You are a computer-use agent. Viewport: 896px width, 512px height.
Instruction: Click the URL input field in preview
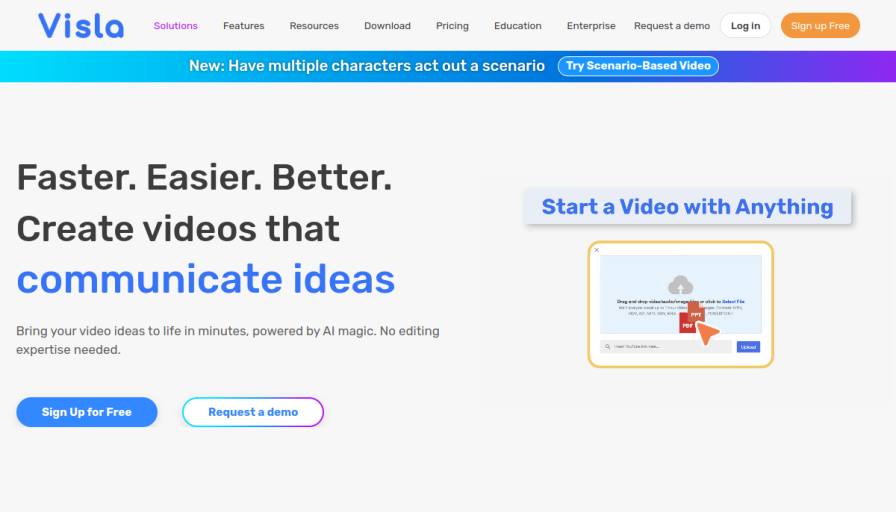tap(666, 347)
